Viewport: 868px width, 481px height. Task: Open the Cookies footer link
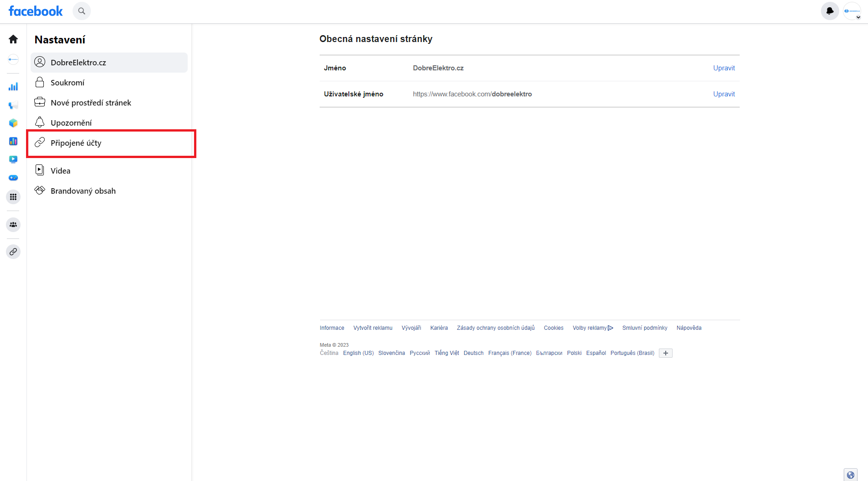click(553, 328)
